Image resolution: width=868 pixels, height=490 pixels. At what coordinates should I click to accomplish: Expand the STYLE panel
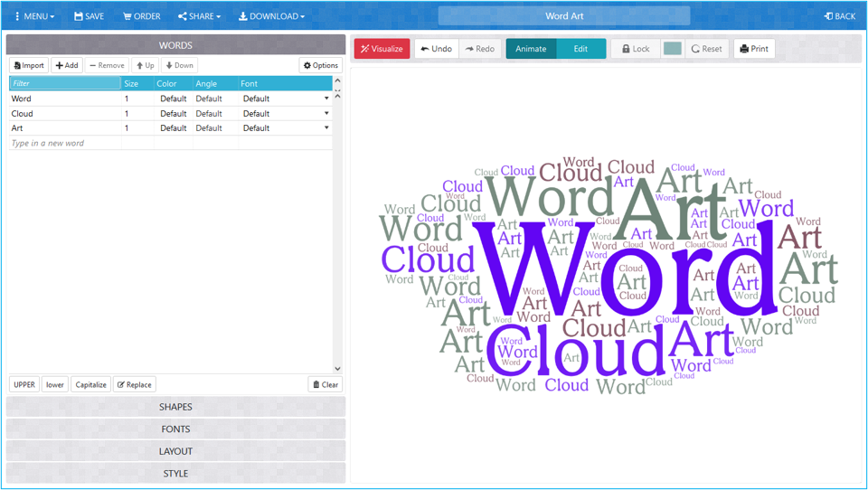pyautogui.click(x=175, y=474)
